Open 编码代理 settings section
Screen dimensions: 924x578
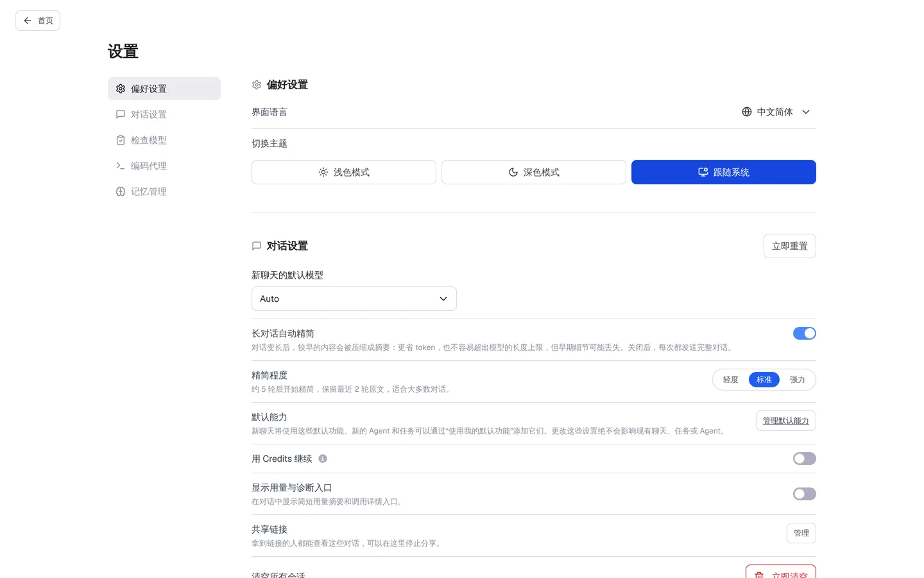[164, 166]
